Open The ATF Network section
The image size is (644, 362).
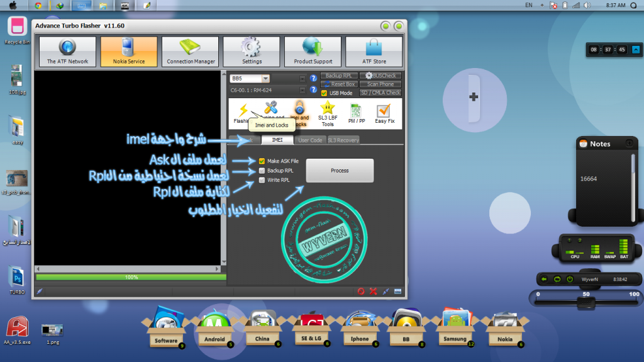[67, 52]
